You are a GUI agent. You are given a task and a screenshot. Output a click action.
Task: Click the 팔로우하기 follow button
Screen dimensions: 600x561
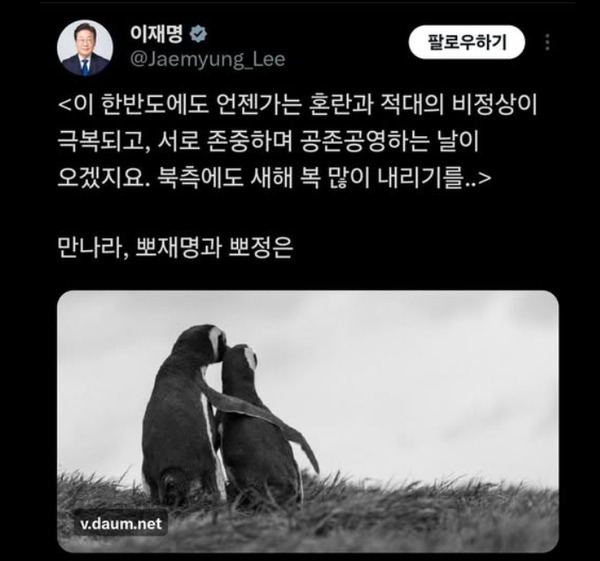(x=467, y=42)
